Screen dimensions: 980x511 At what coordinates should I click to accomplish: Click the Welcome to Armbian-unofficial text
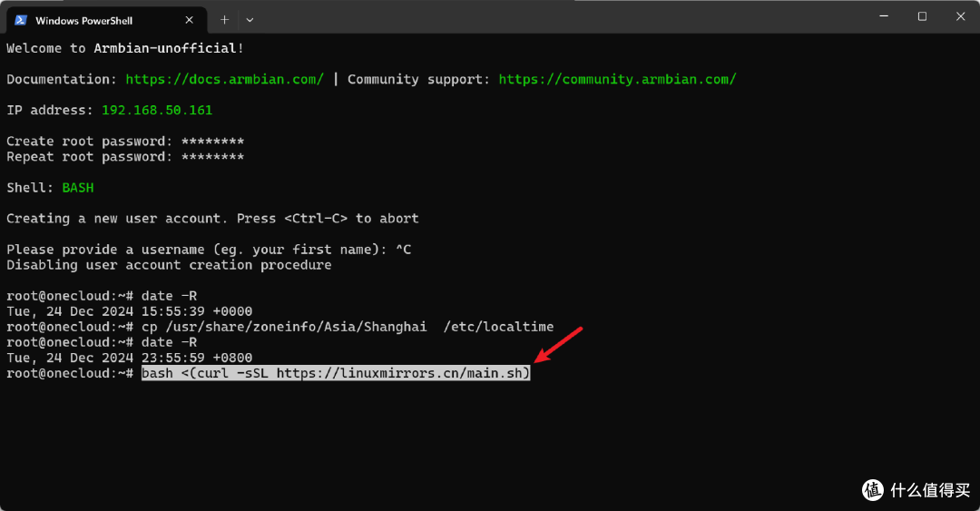(x=125, y=48)
